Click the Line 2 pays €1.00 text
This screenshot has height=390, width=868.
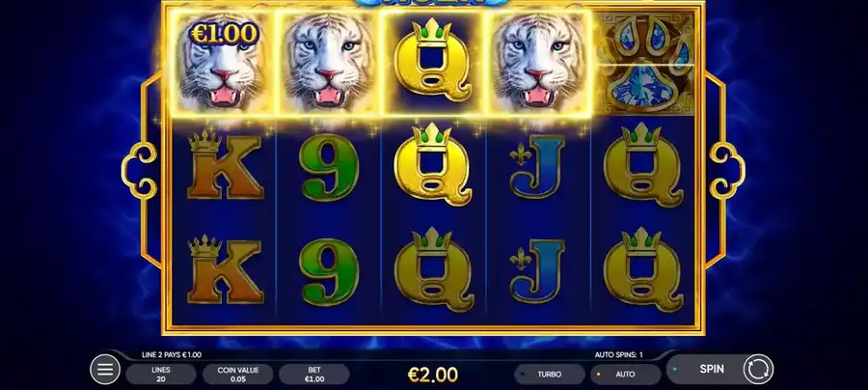pyautogui.click(x=172, y=355)
